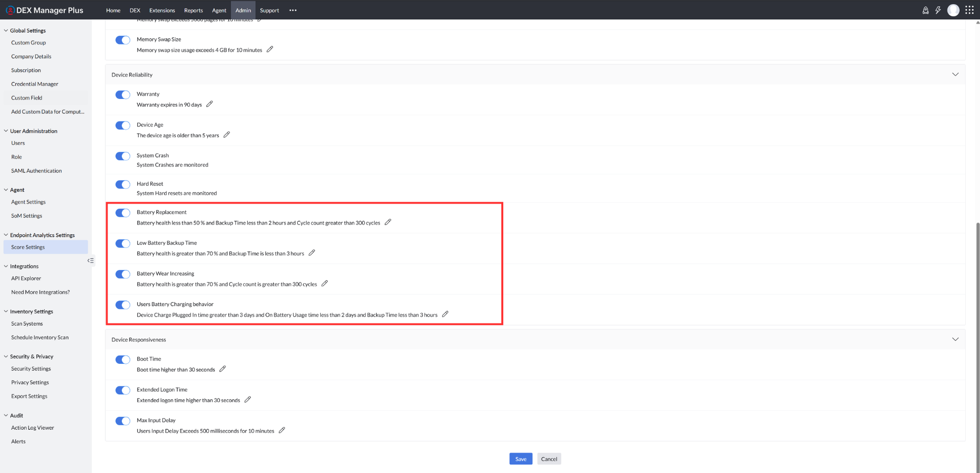Open Need More Integrations link
This screenshot has height=473, width=980.
point(41,292)
